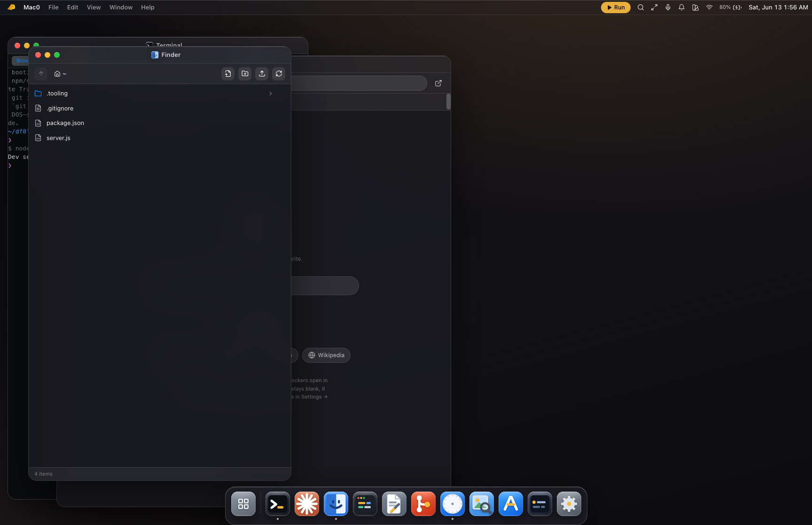The height and width of the screenshot is (525, 812).
Task: Open the document-and-pencil app in Dock
Action: click(x=394, y=504)
